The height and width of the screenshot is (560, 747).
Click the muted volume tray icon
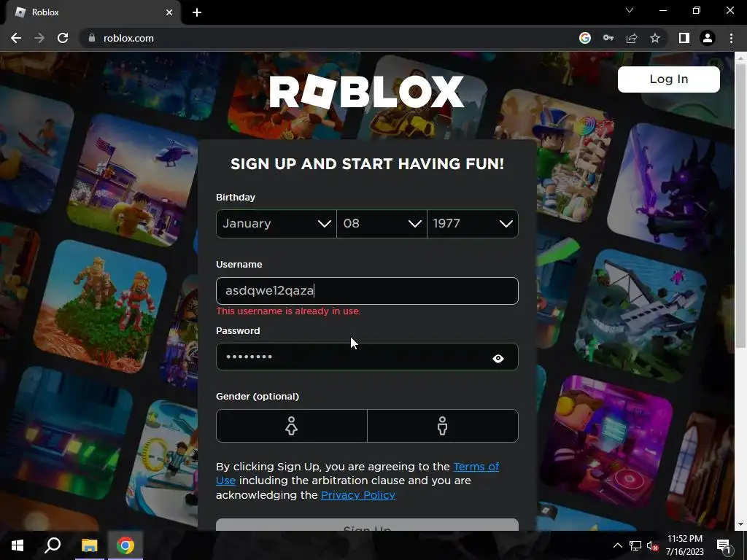point(653,545)
